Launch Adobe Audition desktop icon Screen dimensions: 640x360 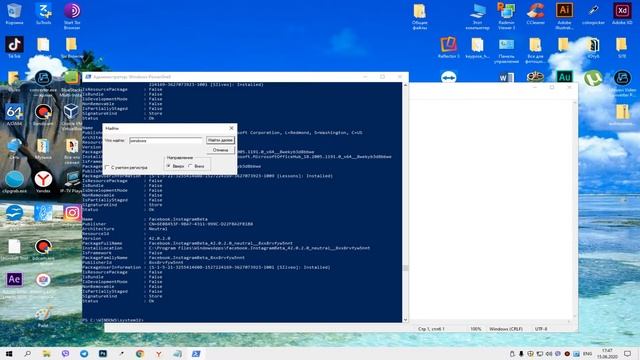pyautogui.click(x=564, y=77)
